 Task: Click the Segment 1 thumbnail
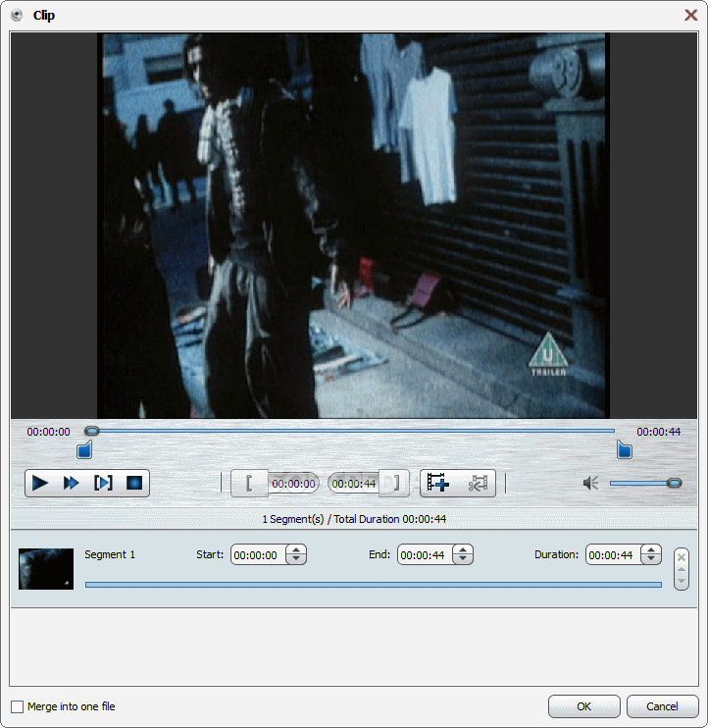[46, 569]
